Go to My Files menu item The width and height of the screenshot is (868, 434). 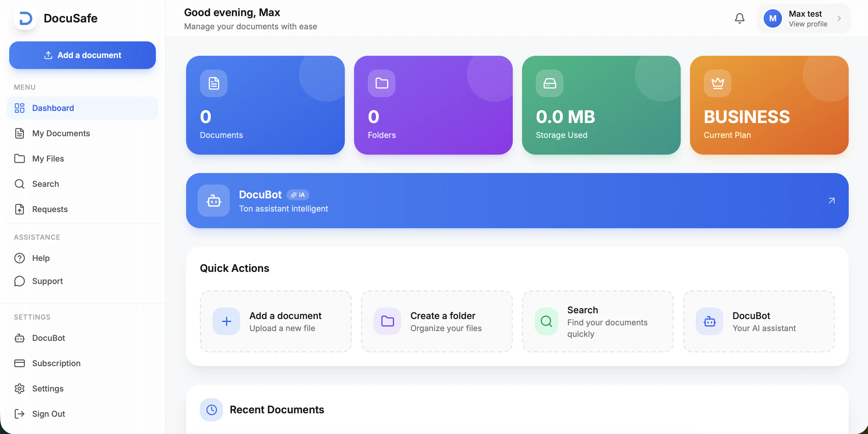(x=48, y=159)
